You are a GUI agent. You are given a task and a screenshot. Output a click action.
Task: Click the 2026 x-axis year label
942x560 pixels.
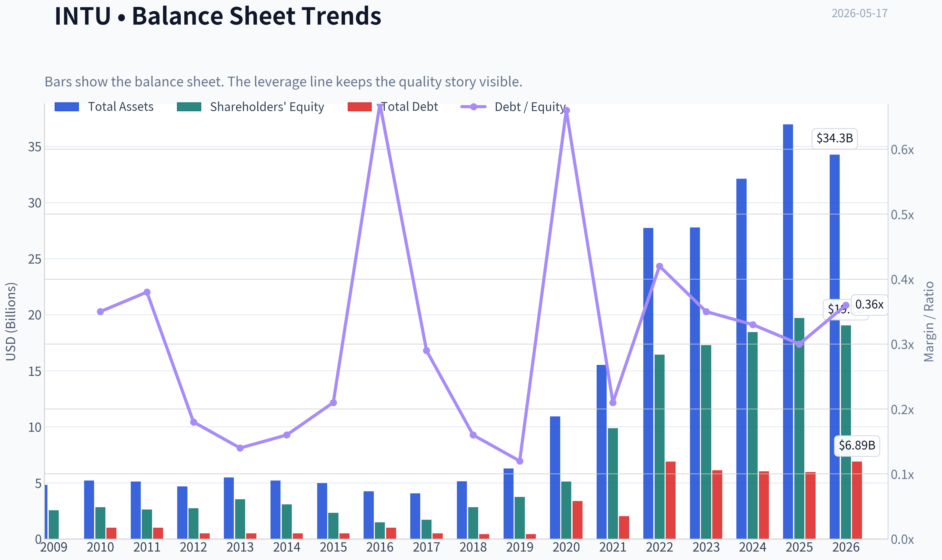click(846, 547)
